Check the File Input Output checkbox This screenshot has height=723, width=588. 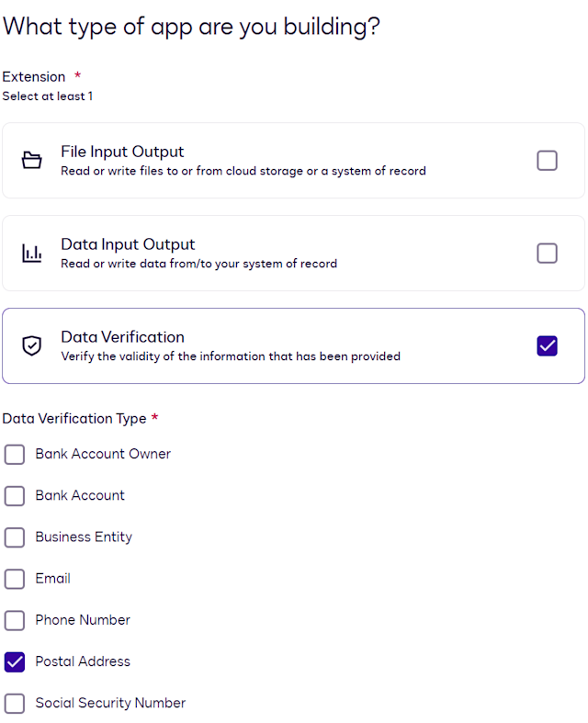(x=547, y=161)
